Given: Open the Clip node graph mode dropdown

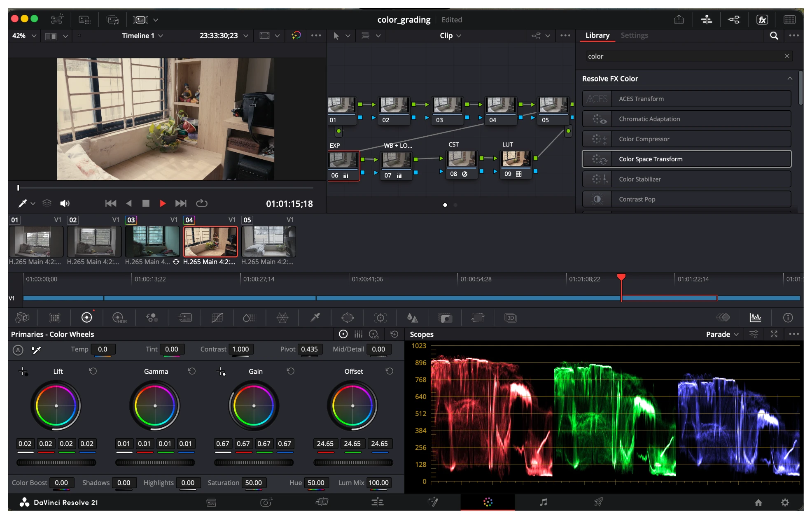Looking at the screenshot, I should tap(450, 36).
